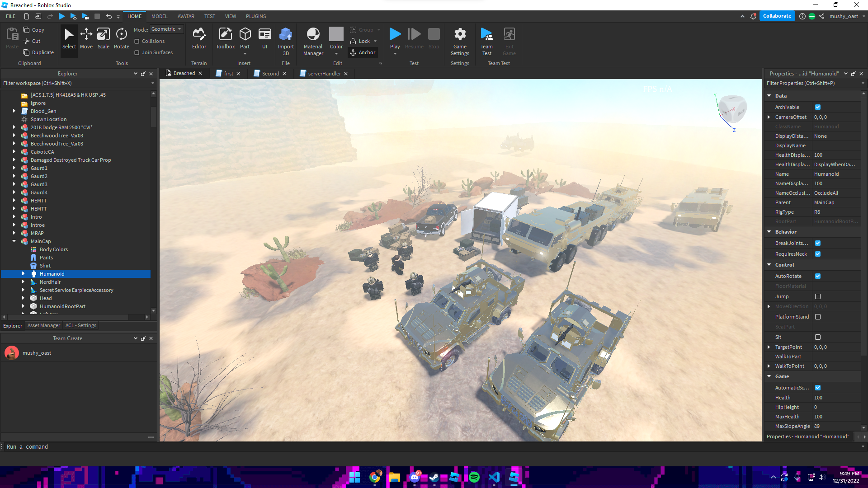
Task: Collapse the Behavior properties section
Action: point(769,232)
